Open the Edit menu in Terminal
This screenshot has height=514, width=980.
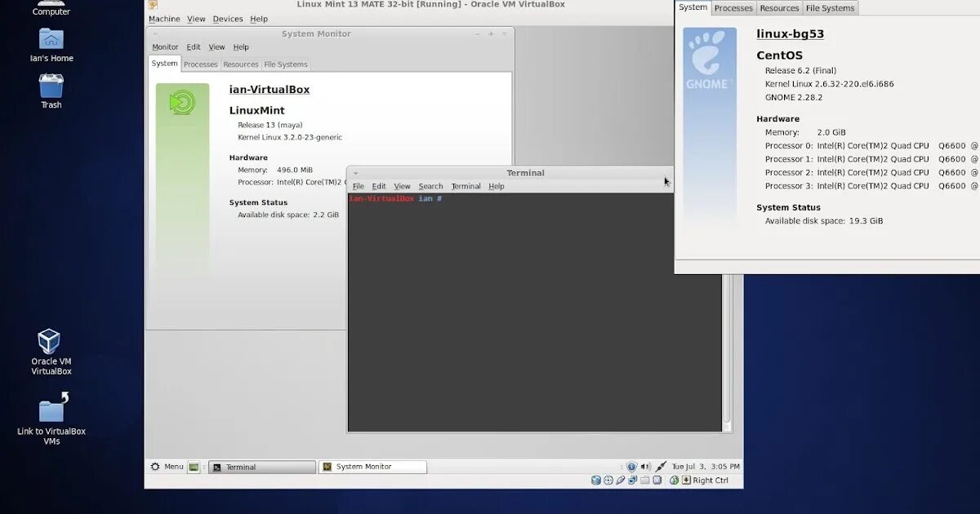tap(379, 186)
